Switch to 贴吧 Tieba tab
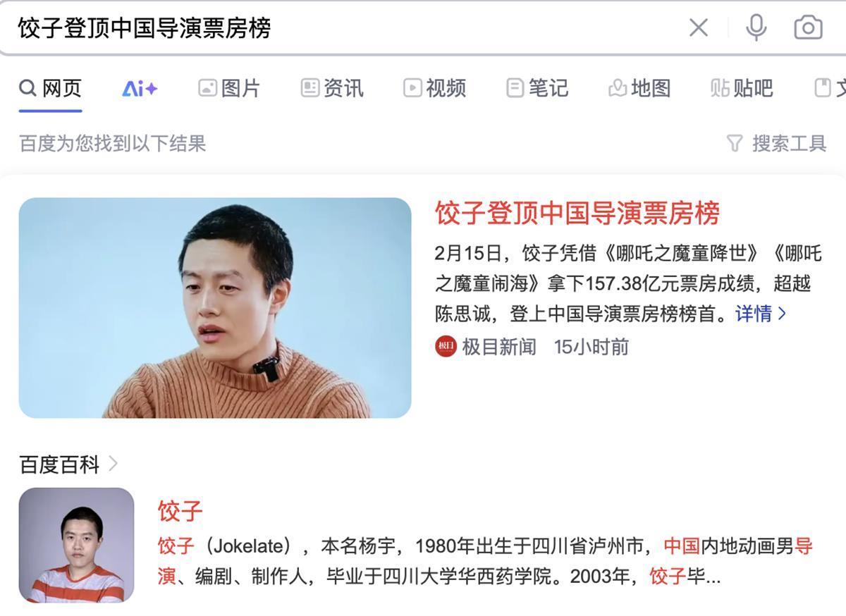The width and height of the screenshot is (846, 616). [742, 88]
